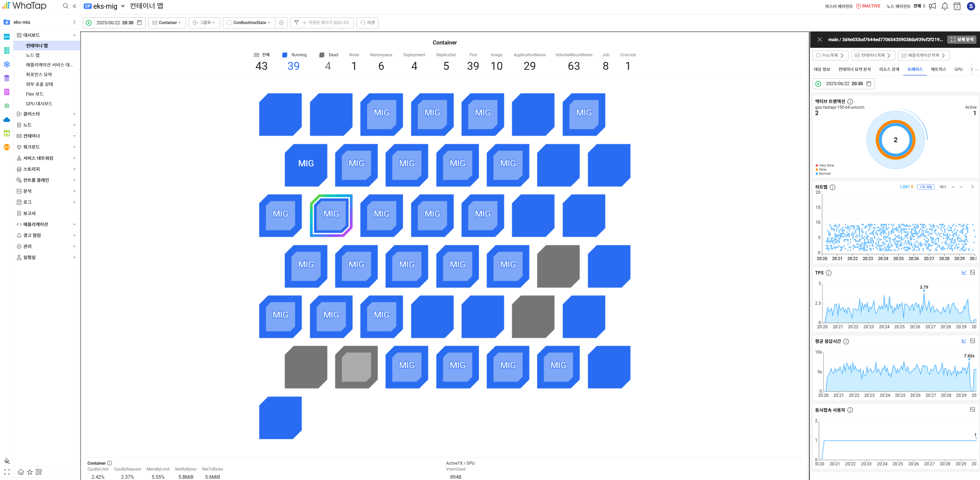Image resolution: width=980 pixels, height=480 pixels.
Task: Click info icon beside Container metrics label
Action: 109,463
